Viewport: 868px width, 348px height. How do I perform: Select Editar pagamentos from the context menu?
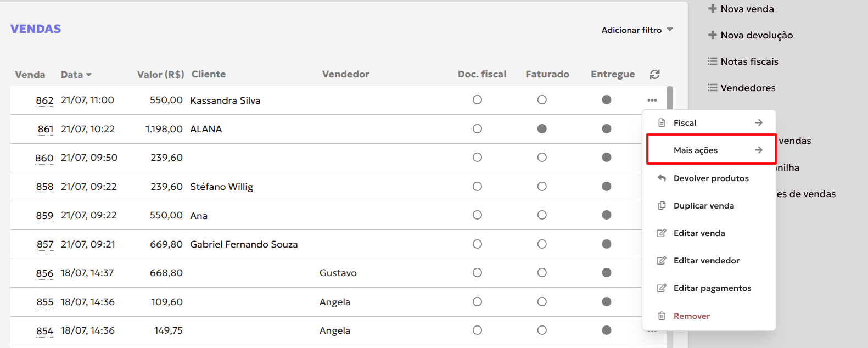712,288
